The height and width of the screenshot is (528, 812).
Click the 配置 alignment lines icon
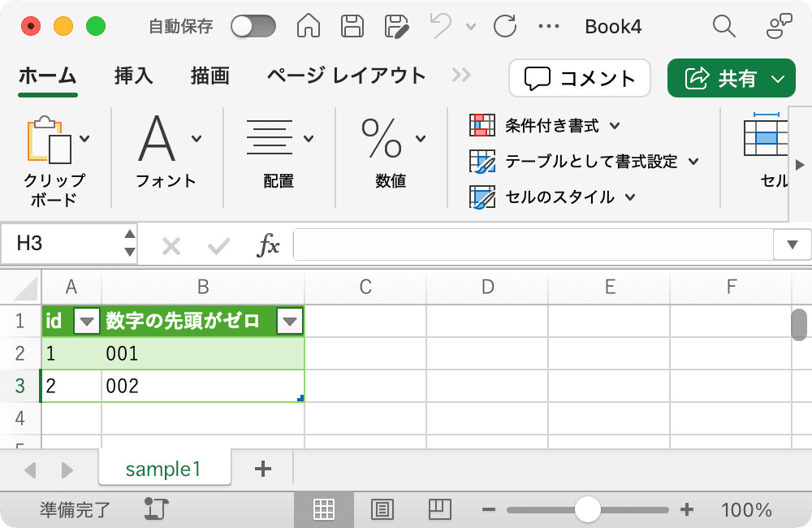point(270,137)
